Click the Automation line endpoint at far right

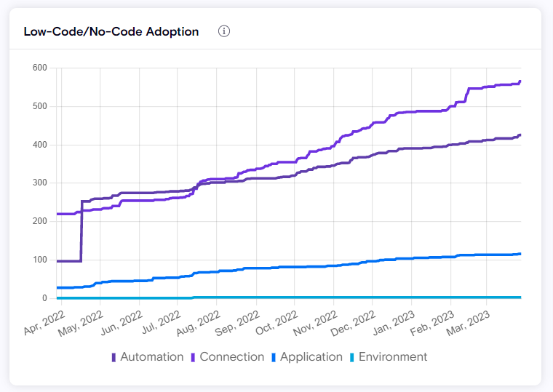pos(520,135)
